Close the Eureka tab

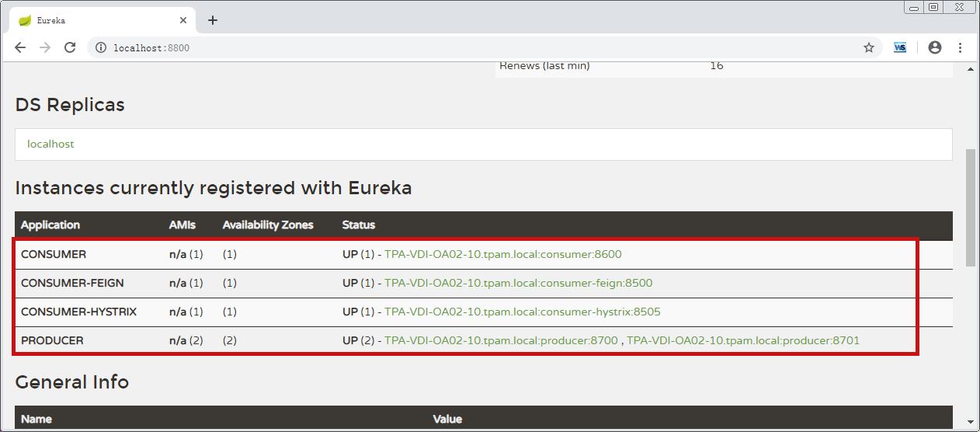tap(183, 21)
